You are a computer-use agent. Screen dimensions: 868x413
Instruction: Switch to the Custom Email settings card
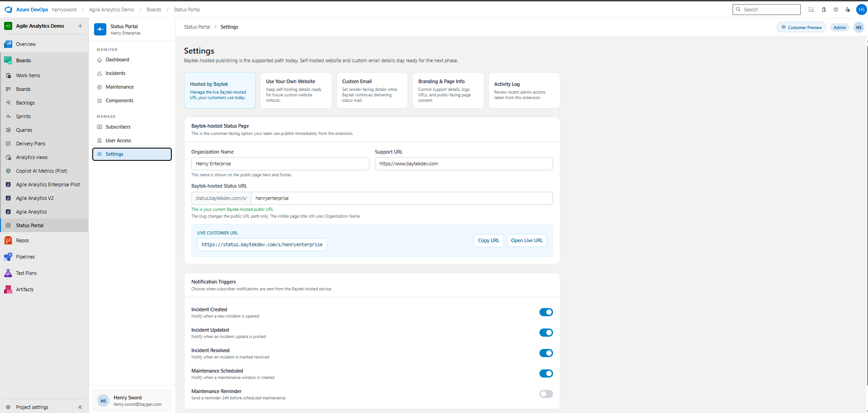(372, 90)
